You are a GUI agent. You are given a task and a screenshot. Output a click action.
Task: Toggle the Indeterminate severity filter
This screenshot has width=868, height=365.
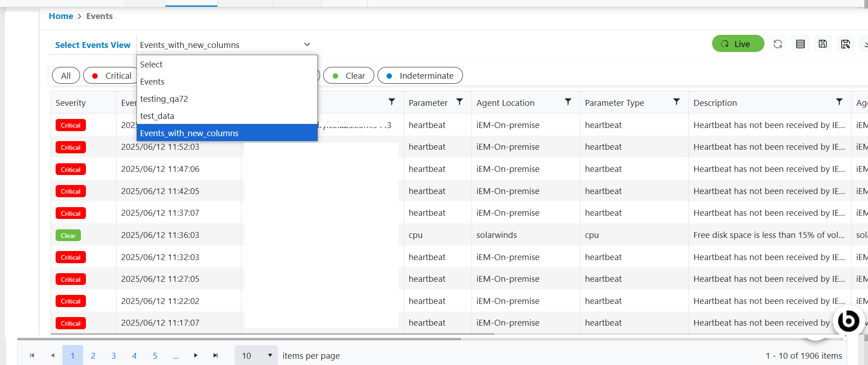(x=420, y=76)
